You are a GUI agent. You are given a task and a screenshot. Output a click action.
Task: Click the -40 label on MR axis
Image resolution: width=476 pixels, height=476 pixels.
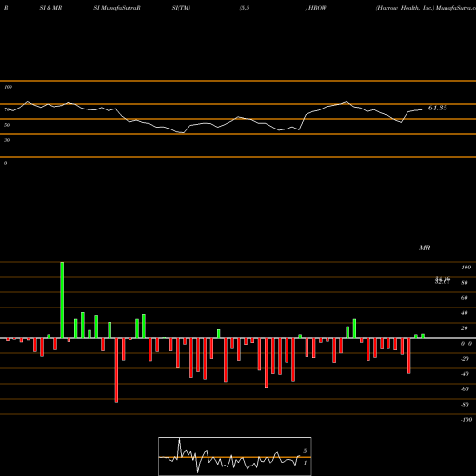[465, 374]
